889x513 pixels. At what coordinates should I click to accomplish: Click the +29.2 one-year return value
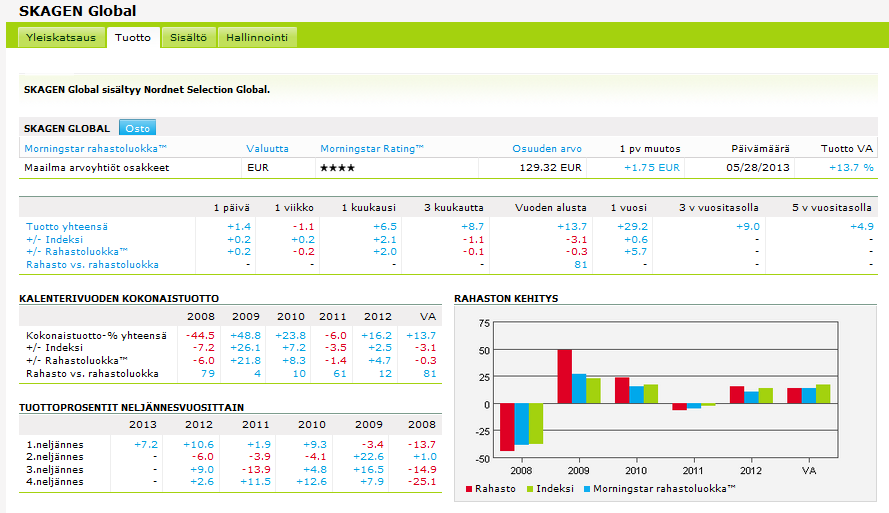tap(632, 226)
